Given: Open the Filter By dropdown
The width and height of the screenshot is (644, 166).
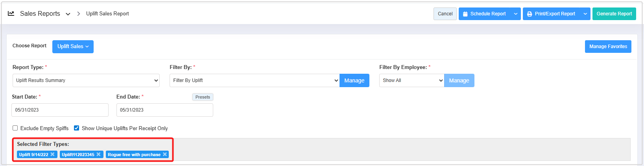Looking at the screenshot, I should click(x=255, y=80).
